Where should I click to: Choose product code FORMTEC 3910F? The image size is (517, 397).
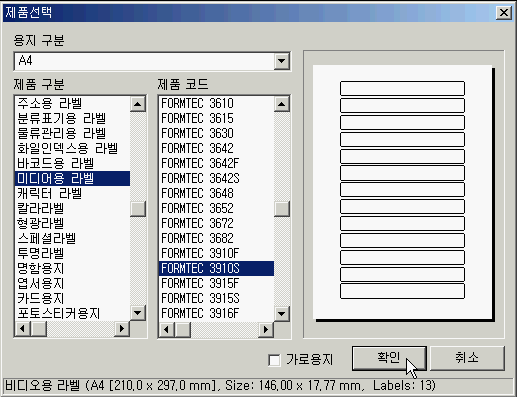216,253
